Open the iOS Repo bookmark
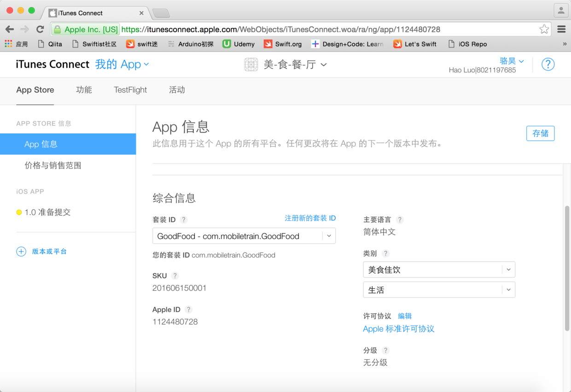This screenshot has height=392, width=571. tap(467, 44)
